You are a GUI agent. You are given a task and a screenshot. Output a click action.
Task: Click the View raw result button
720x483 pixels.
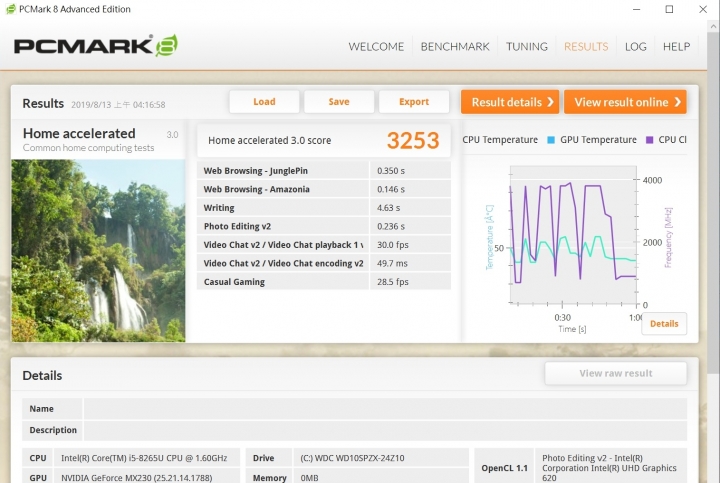coord(616,373)
